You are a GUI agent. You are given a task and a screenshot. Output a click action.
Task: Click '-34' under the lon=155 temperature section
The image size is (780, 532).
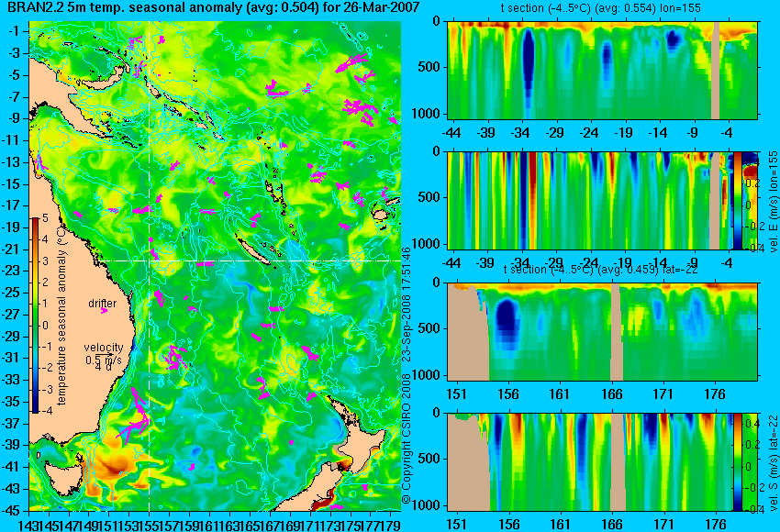pos(520,133)
